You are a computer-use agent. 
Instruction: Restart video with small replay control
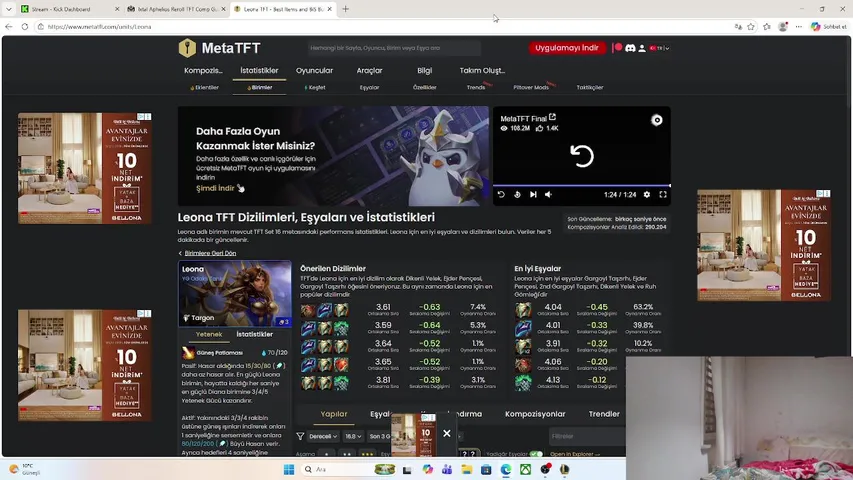pos(501,194)
